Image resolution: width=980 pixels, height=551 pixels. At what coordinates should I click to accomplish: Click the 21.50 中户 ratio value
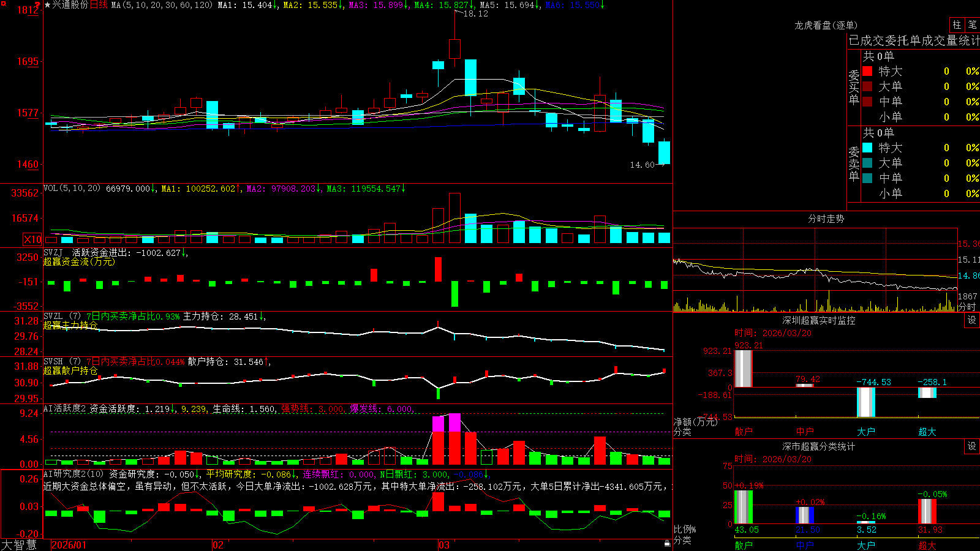click(808, 530)
